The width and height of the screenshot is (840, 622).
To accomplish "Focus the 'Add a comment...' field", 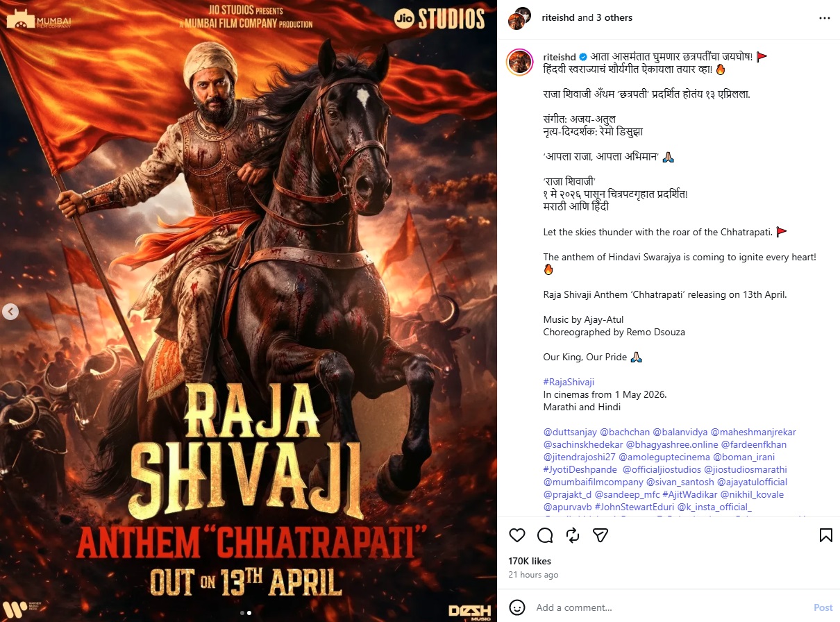I will coord(666,607).
